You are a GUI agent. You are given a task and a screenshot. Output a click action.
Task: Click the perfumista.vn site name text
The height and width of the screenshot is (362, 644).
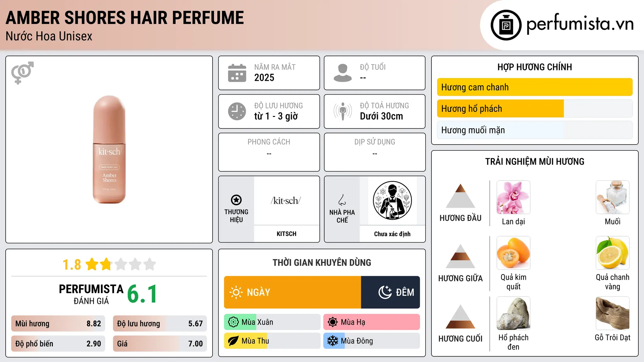point(580,25)
